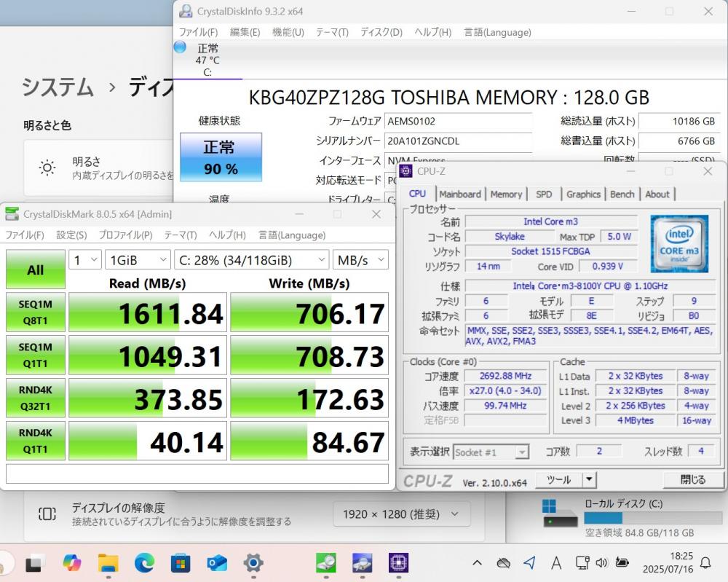728x582 pixels.
Task: Open Socket #1 selection dropdown in CPU-Z
Action: [491, 452]
